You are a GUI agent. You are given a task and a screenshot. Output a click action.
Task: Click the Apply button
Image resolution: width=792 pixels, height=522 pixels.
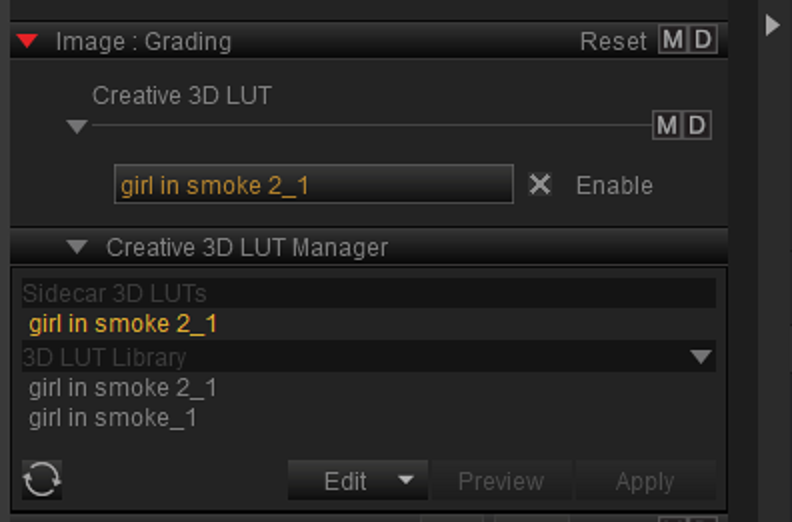pos(645,481)
